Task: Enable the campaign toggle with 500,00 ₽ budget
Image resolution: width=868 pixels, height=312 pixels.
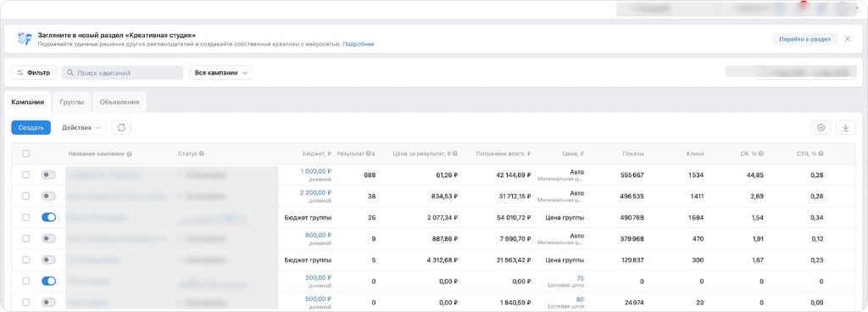Action: coord(48,303)
